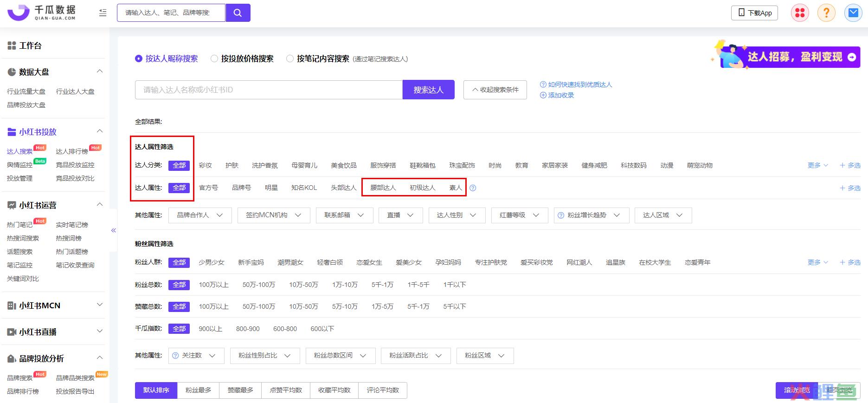
Task: Click the question icon beside 如何快速找到优质达人
Action: tap(543, 84)
